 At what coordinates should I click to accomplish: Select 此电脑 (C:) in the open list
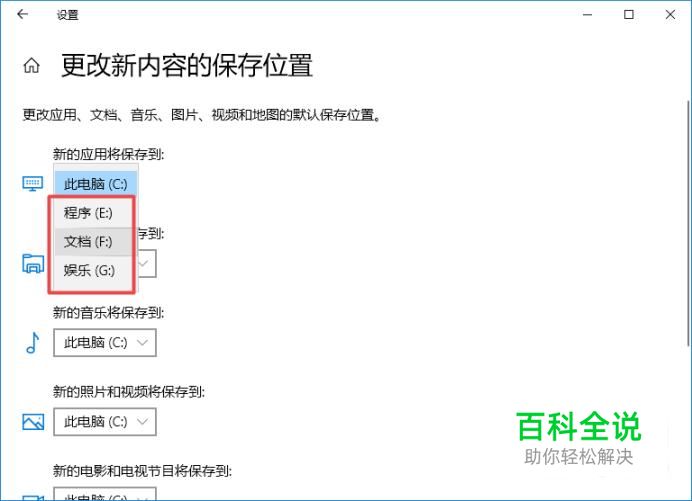[96, 184]
